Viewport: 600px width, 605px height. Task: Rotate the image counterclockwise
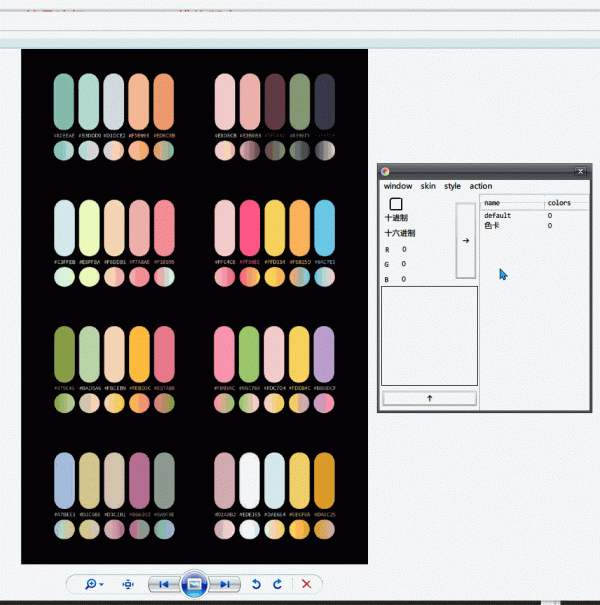pyautogui.click(x=256, y=584)
